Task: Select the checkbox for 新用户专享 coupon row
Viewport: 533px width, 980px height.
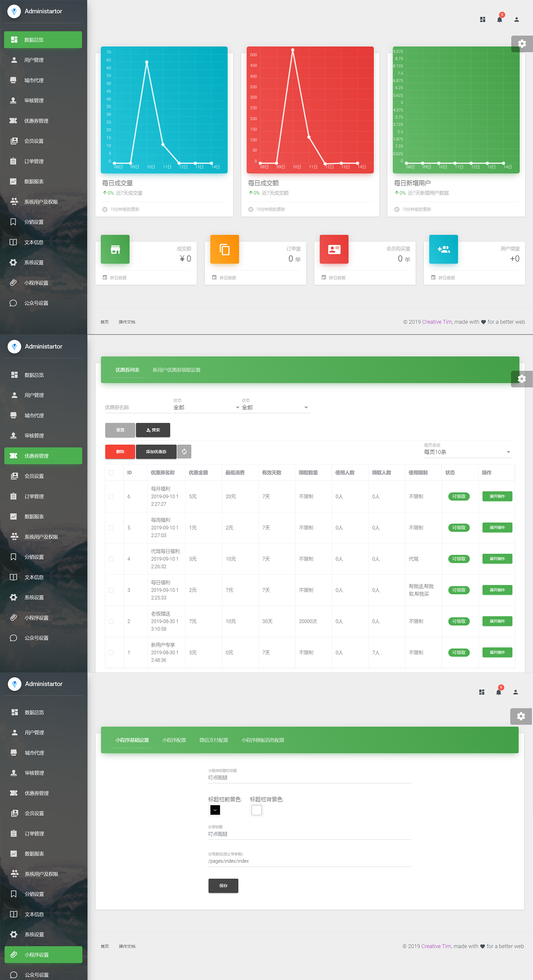Action: pyautogui.click(x=111, y=652)
